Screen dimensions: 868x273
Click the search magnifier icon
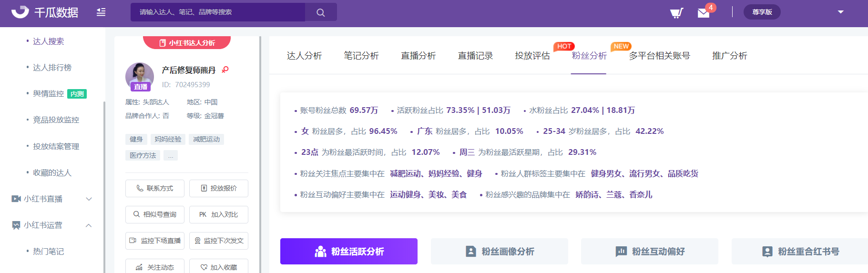click(x=321, y=12)
